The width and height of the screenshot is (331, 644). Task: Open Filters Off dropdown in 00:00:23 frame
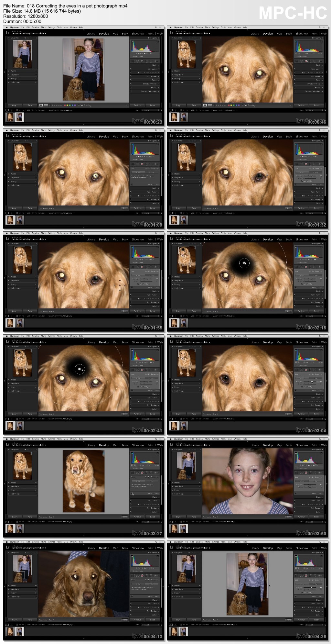[150, 110]
